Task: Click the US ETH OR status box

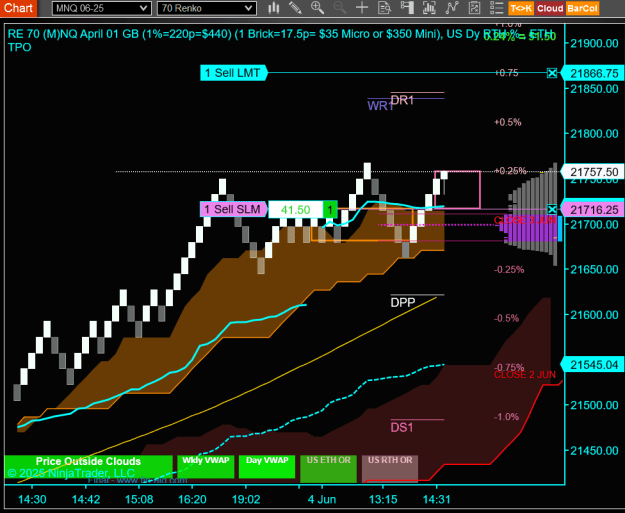Action: (328, 468)
